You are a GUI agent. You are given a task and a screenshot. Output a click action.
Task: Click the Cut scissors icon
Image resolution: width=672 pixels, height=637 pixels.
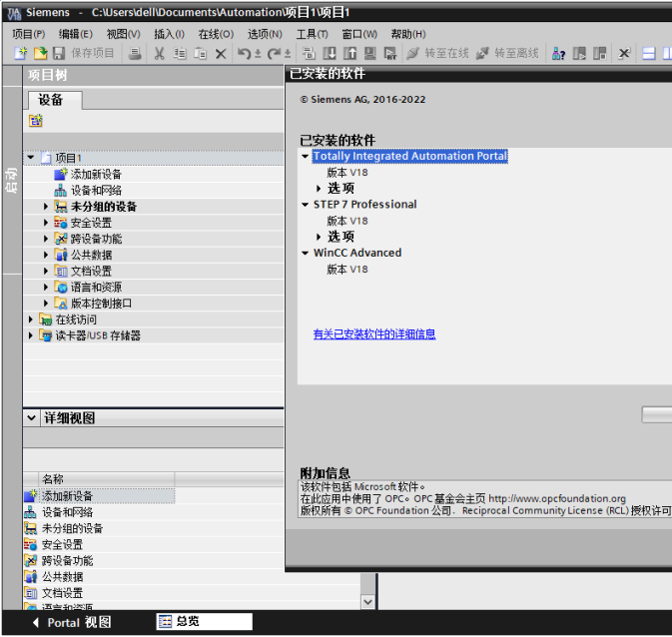[x=159, y=53]
